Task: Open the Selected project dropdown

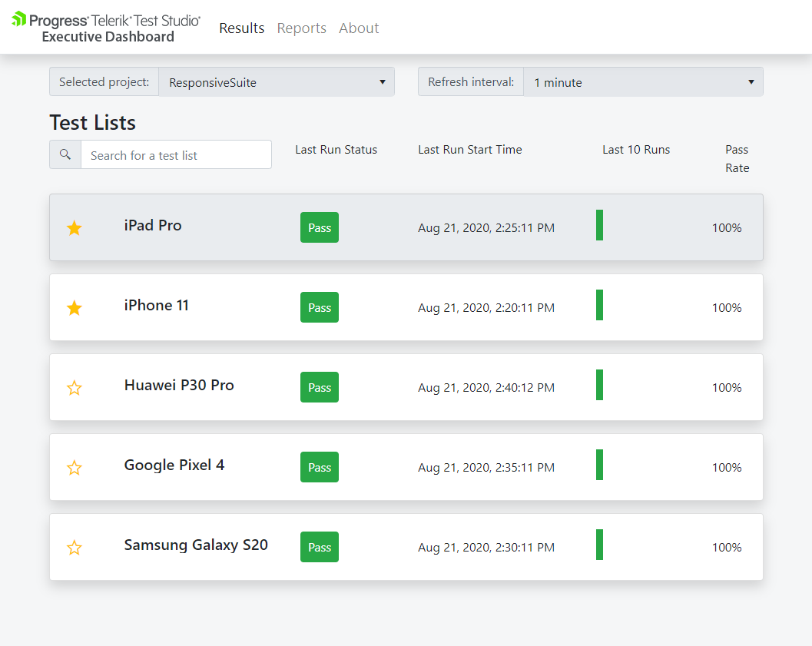Action: tap(277, 81)
